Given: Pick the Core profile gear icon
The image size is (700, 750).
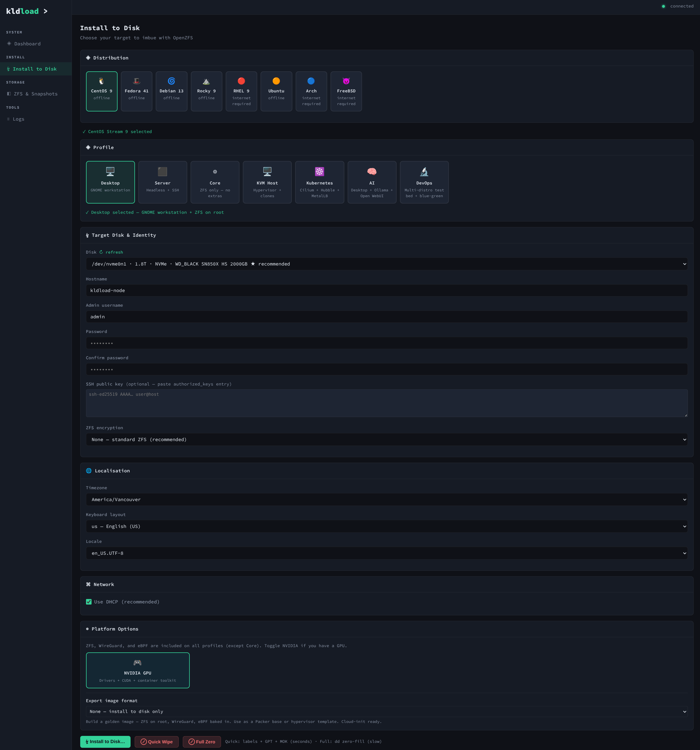Looking at the screenshot, I should tap(215, 172).
